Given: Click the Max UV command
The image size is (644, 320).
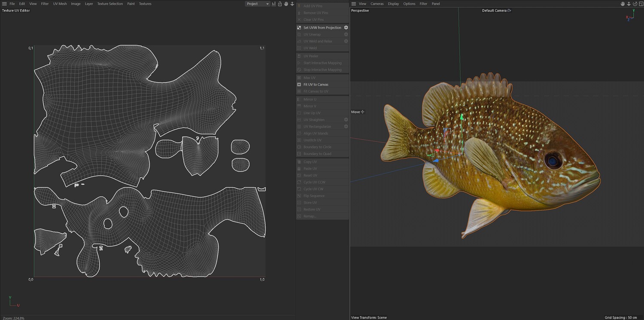Looking at the screenshot, I should click(x=322, y=78).
